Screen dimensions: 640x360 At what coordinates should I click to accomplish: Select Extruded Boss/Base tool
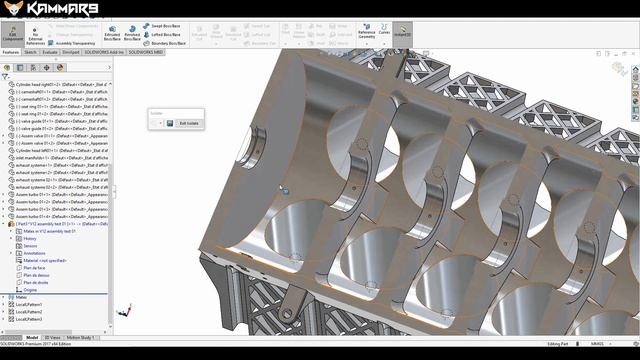click(x=112, y=33)
